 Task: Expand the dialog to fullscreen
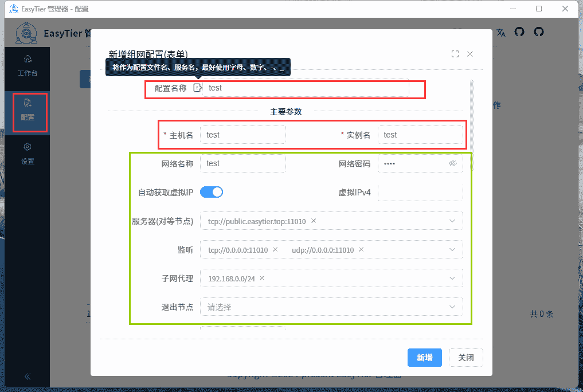[455, 53]
